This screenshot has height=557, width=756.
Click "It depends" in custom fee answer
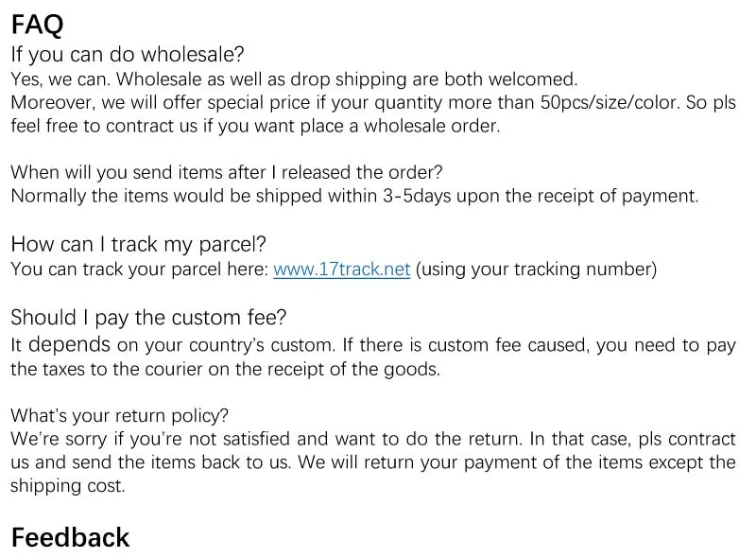(60, 344)
